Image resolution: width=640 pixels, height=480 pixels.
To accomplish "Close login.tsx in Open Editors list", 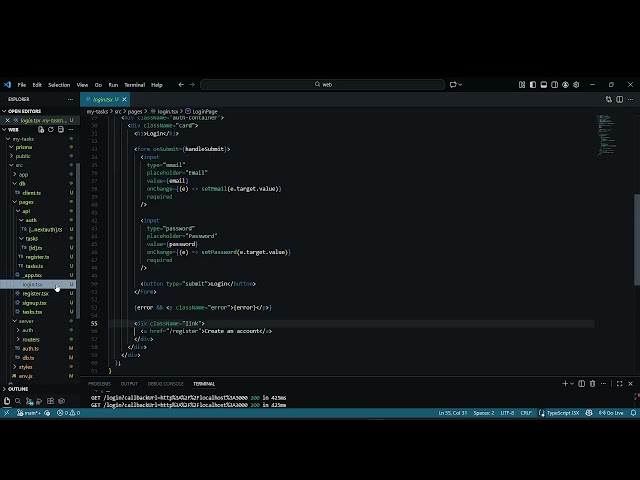I will 7,120.
